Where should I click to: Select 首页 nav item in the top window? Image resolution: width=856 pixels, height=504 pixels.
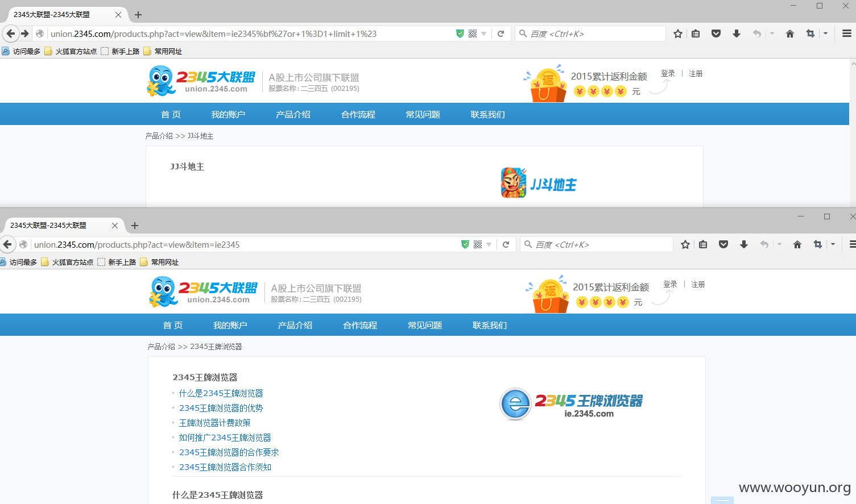(x=171, y=114)
